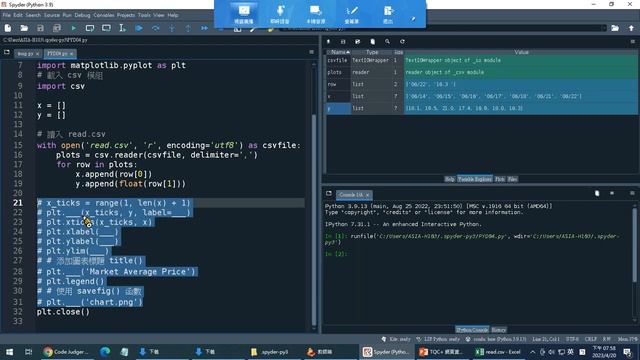The width and height of the screenshot is (640, 360).
Task: Refresh variables in Variable Explorer
Action: [402, 42]
